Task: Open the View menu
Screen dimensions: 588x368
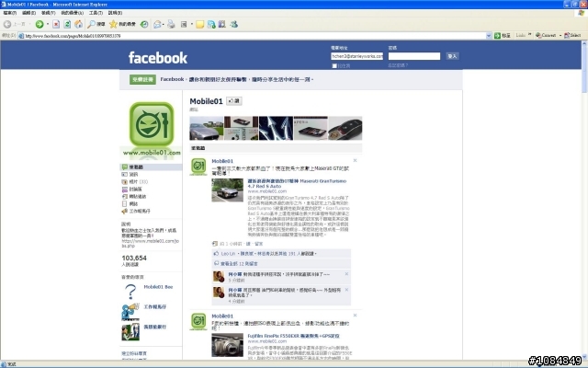Action: pos(49,13)
